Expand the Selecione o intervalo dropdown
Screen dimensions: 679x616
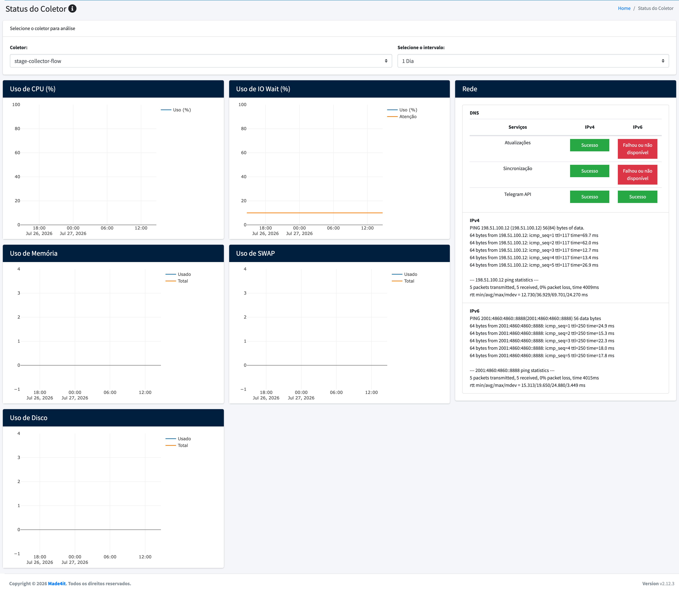pyautogui.click(x=533, y=61)
